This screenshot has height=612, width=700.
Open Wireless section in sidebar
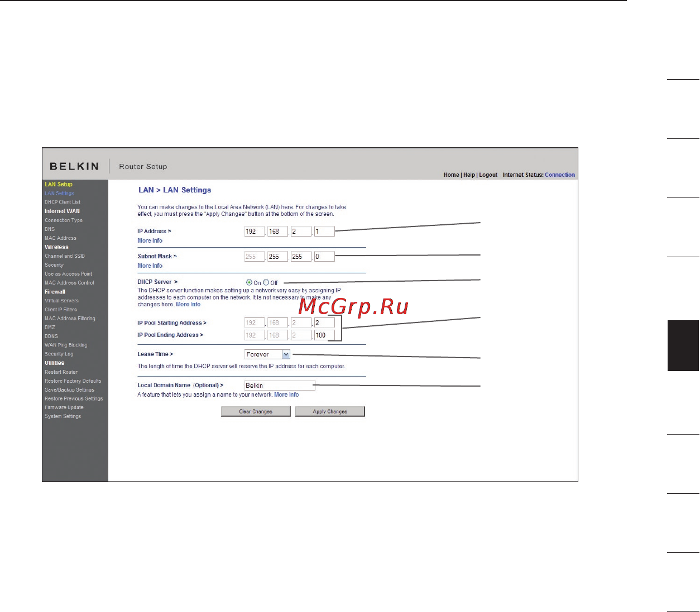[x=56, y=247]
